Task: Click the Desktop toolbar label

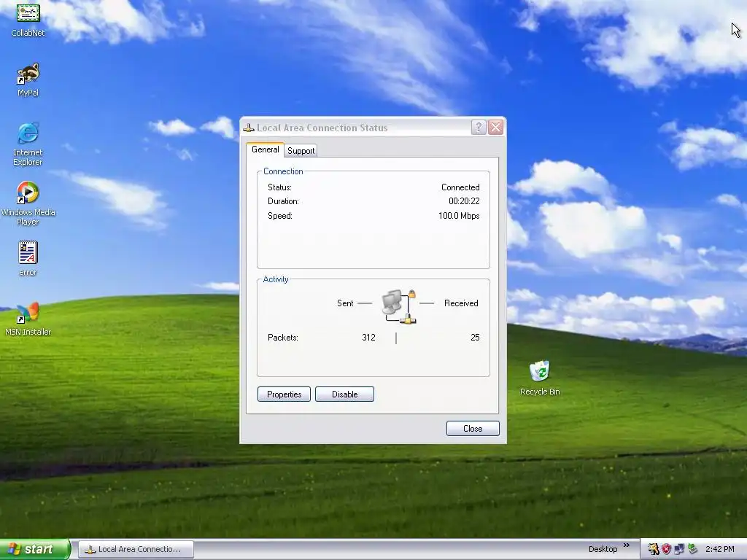Action: [603, 549]
